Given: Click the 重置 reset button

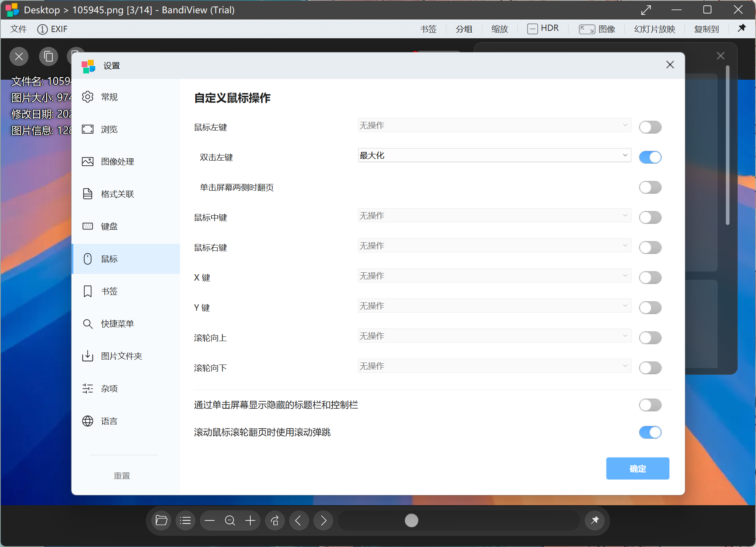Looking at the screenshot, I should pyautogui.click(x=122, y=476).
